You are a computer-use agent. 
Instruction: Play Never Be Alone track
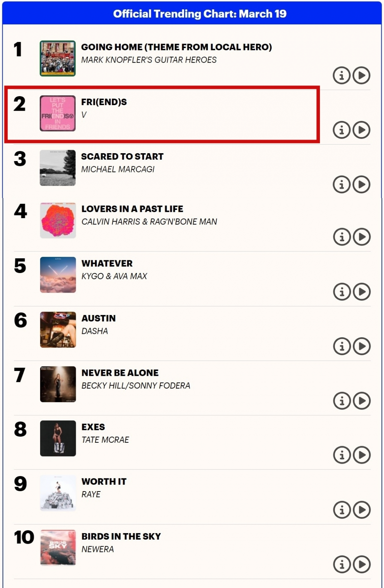click(362, 401)
